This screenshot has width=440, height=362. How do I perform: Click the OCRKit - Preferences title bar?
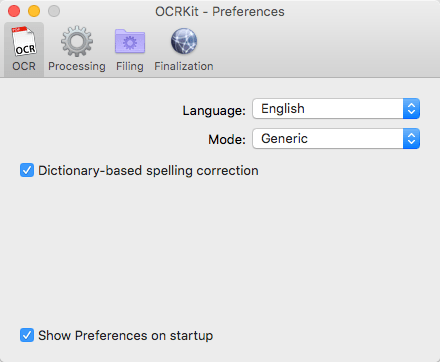(220, 12)
